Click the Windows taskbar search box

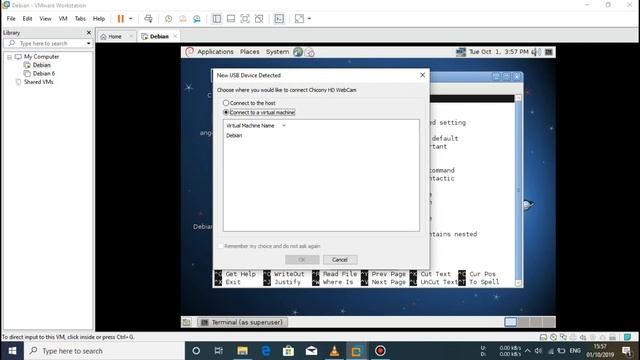(104, 351)
